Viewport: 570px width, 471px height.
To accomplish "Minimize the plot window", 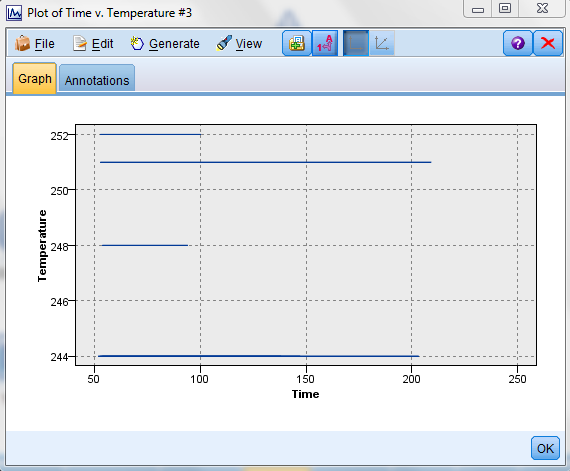I will tap(478, 9).
